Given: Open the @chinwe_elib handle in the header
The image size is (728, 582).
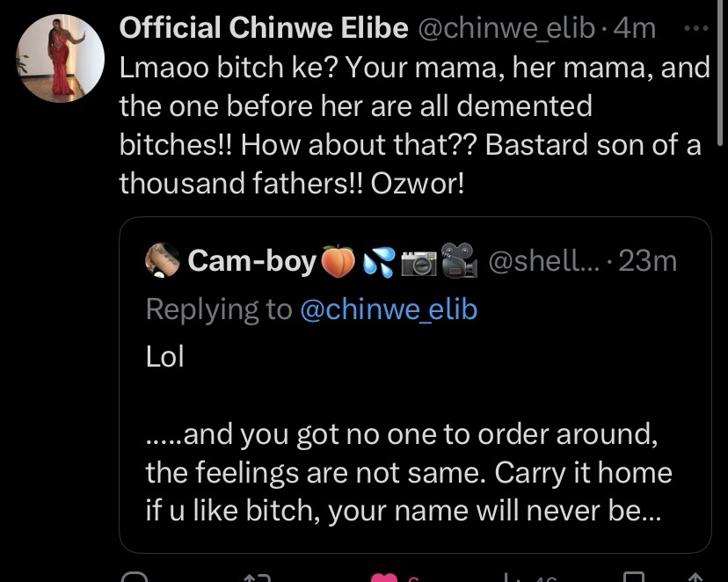Looking at the screenshot, I should coord(506,29).
